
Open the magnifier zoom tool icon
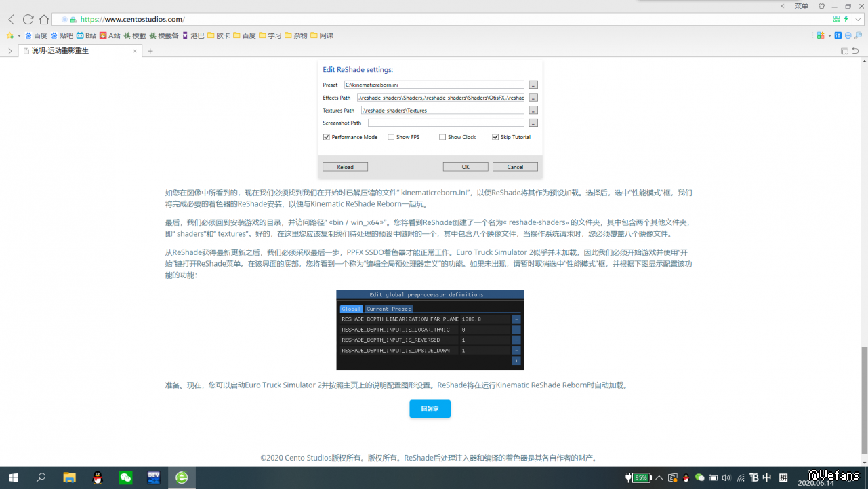click(x=858, y=35)
